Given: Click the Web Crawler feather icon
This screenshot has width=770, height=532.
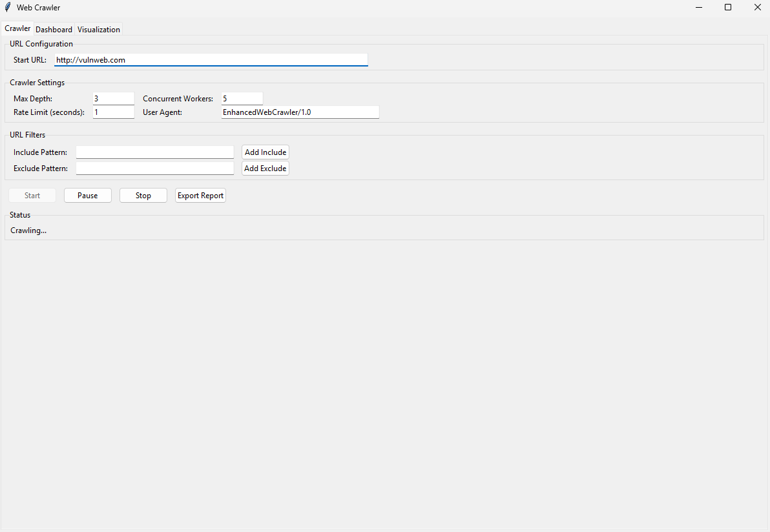Looking at the screenshot, I should [7, 7].
